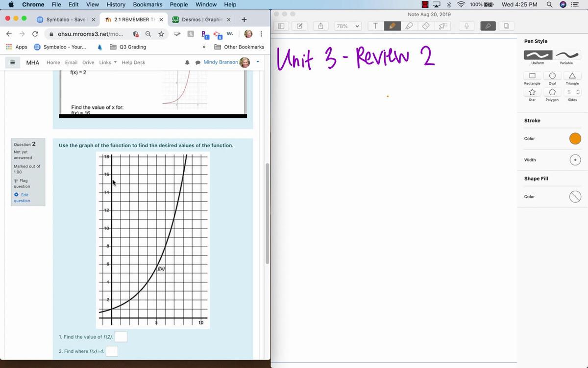Image resolution: width=588 pixels, height=368 pixels.
Task: Open the Apps bookmarks shortcut
Action: [x=17, y=47]
